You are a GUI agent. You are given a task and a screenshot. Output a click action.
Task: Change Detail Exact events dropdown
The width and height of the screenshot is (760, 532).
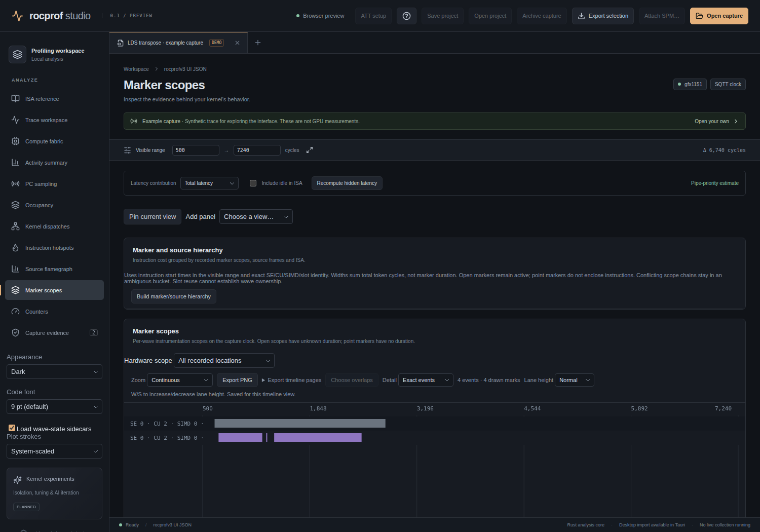(426, 380)
